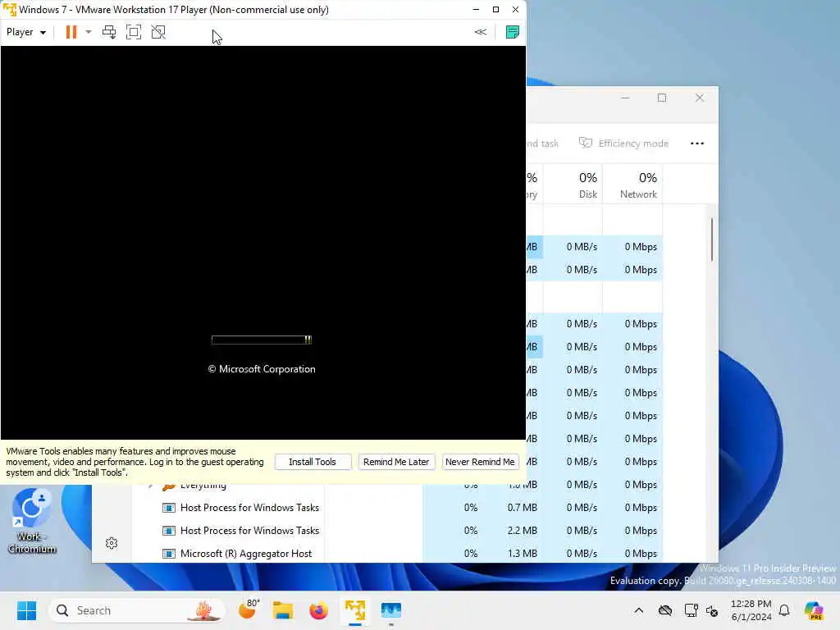This screenshot has width=840, height=630.
Task: Click Install Tools button
Action: [x=313, y=462]
